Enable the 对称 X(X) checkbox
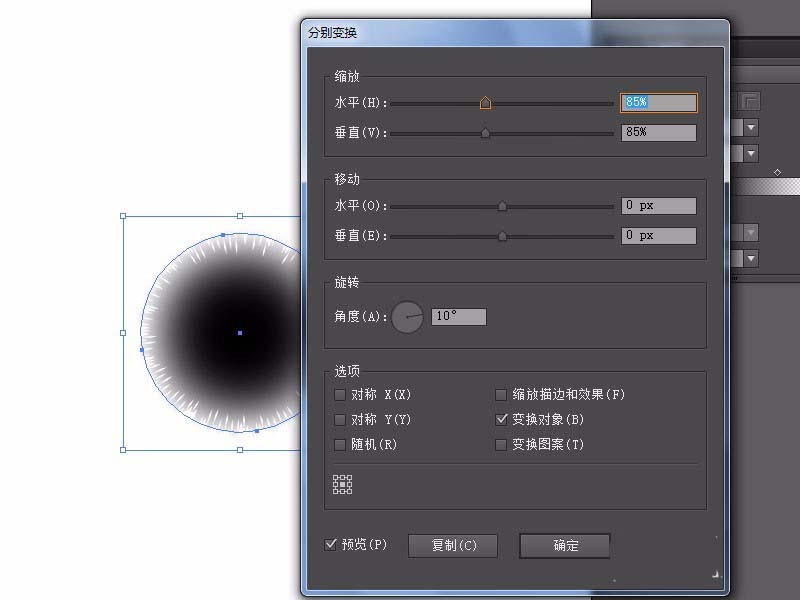 (340, 394)
